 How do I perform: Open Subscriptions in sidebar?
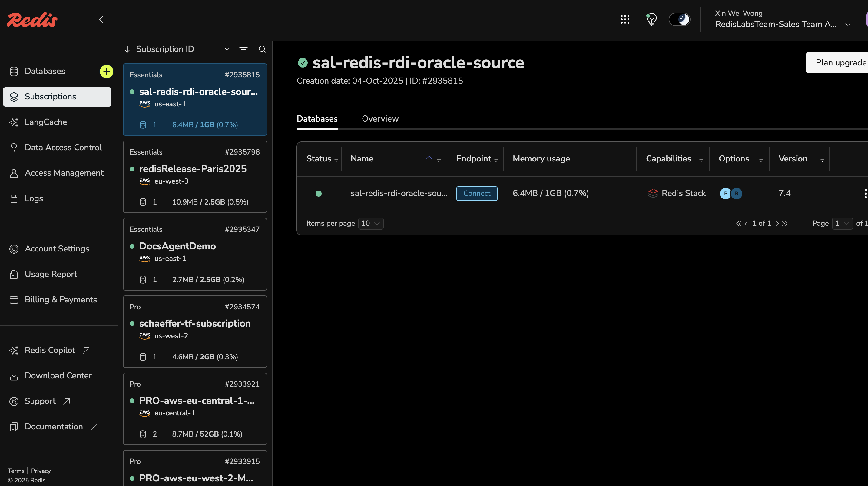point(57,97)
